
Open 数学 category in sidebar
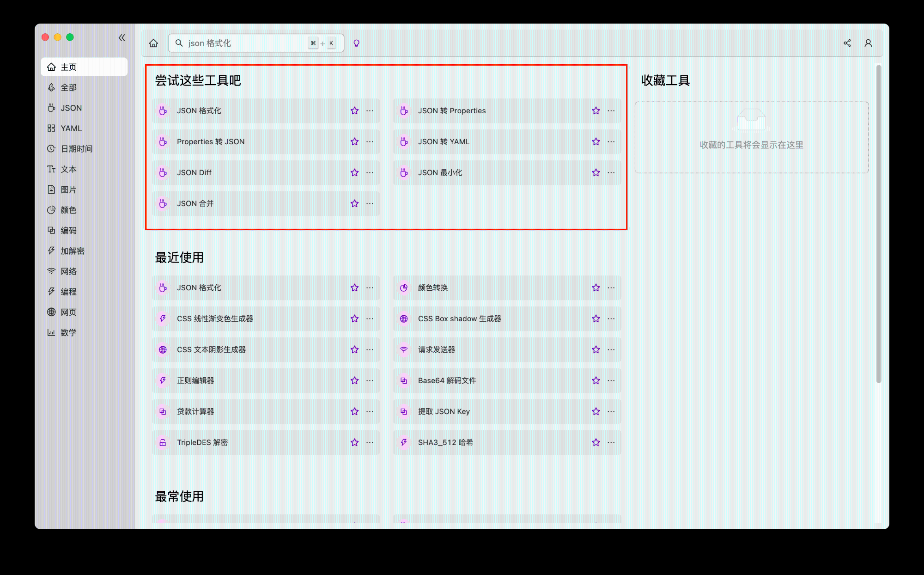84,332
